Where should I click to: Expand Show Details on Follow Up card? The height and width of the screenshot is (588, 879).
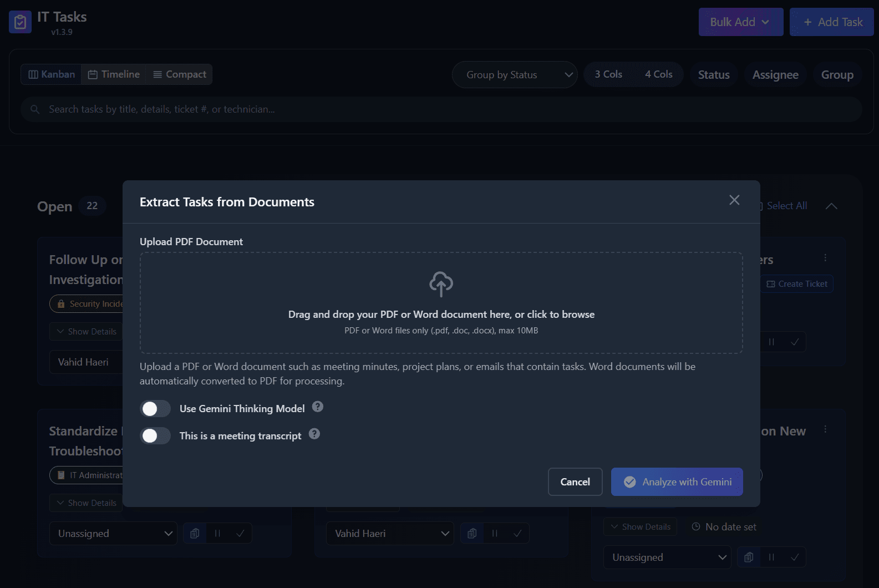pyautogui.click(x=86, y=332)
